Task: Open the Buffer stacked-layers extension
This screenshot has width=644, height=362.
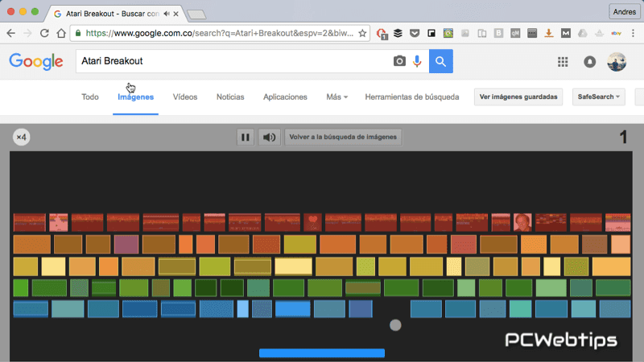Action: 398,33
